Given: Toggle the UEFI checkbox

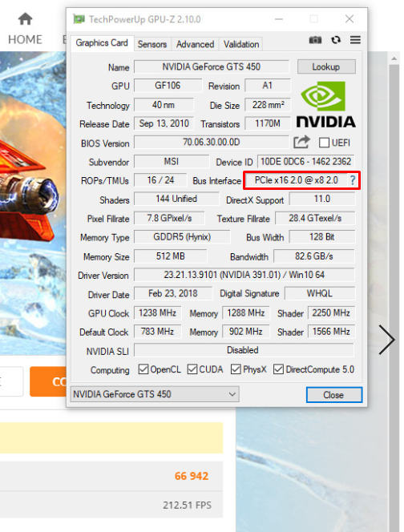Looking at the screenshot, I should (324, 143).
